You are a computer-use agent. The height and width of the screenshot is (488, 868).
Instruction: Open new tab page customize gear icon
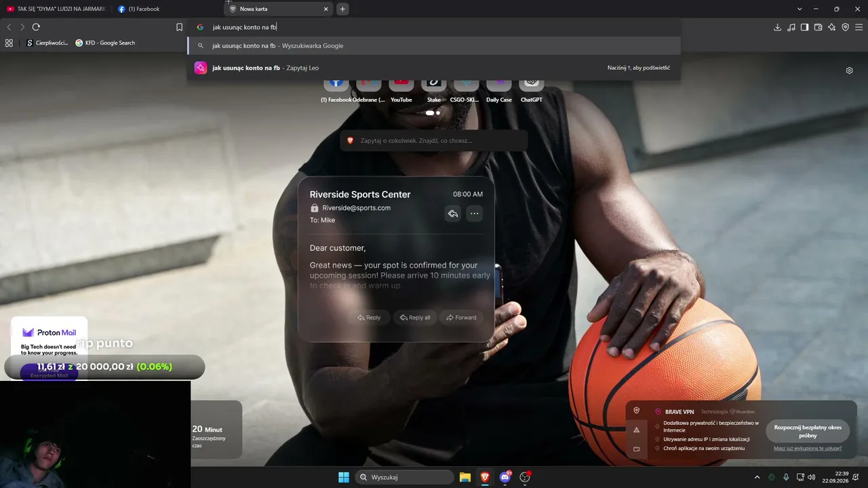click(x=849, y=70)
